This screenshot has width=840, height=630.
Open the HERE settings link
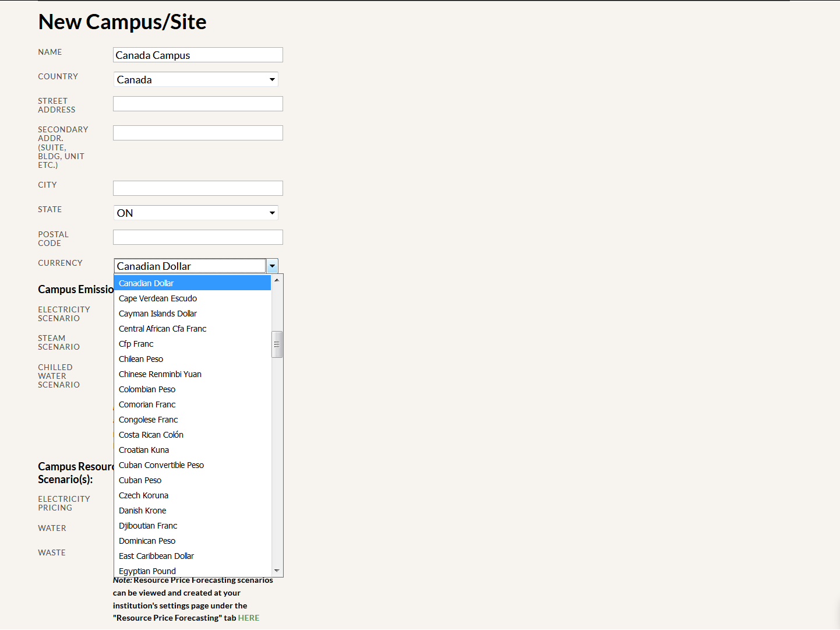[x=249, y=618]
